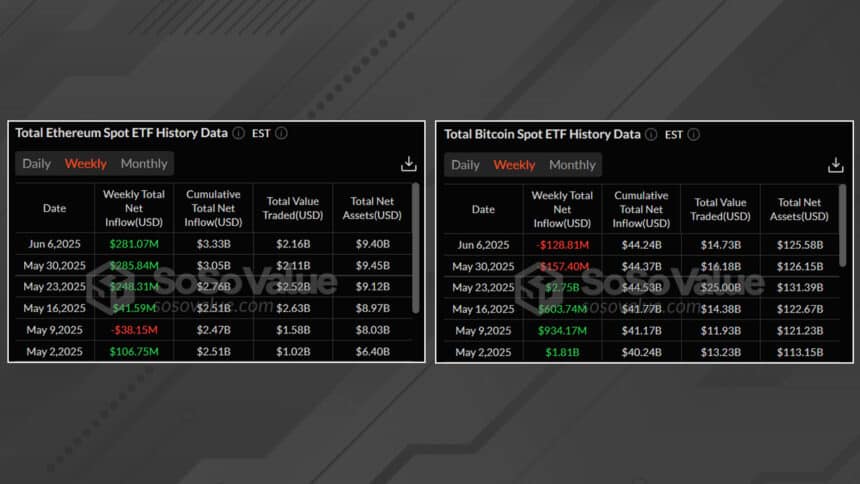The image size is (860, 484).
Task: Click Total Net Assets header in Bitcoin table
Action: click(x=799, y=209)
